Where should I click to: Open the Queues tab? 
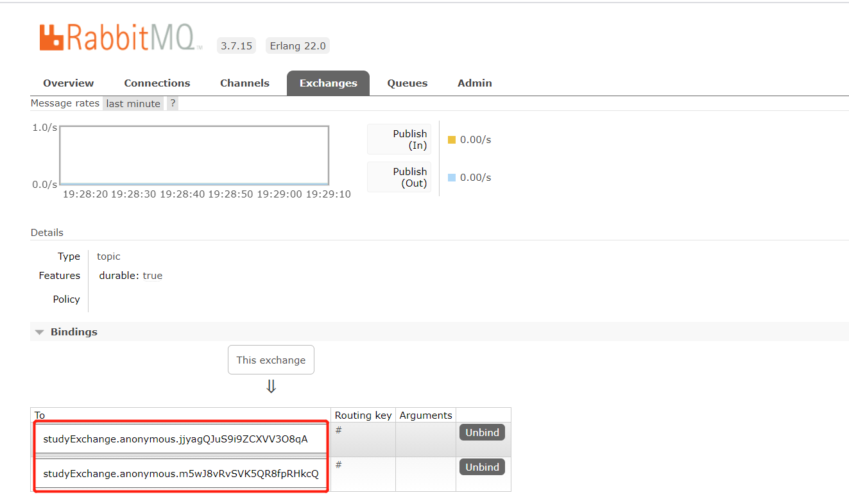point(407,83)
